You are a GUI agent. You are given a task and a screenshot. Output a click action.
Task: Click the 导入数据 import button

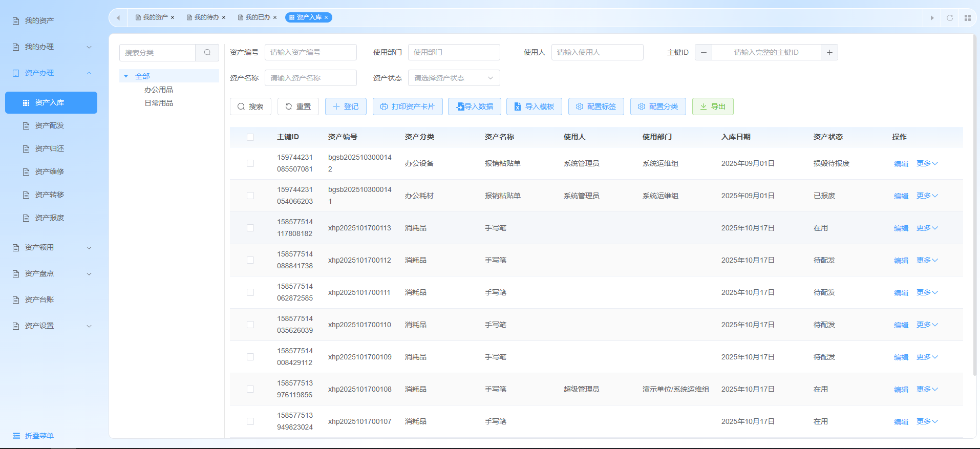coord(475,106)
